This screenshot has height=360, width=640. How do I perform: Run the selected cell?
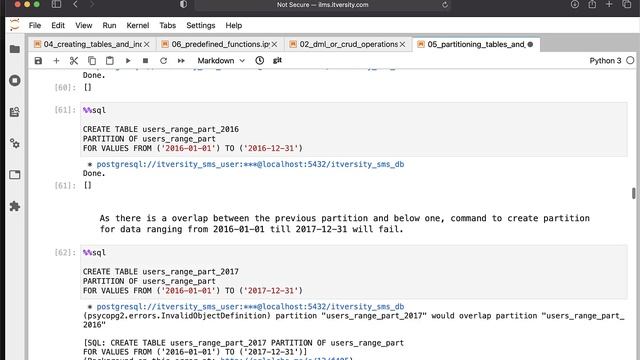pyautogui.click(x=128, y=60)
